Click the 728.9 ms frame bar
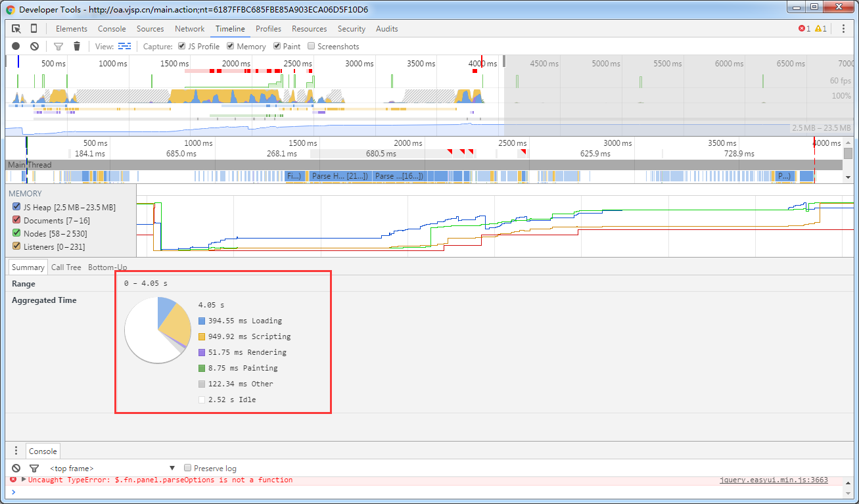 click(x=739, y=154)
